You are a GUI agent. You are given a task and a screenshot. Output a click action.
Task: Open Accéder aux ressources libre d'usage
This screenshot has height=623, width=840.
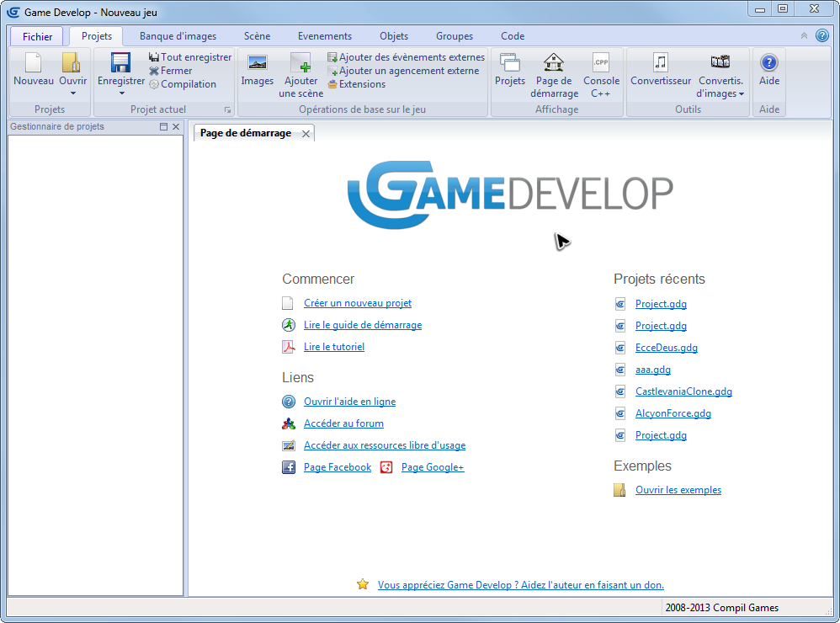(384, 445)
